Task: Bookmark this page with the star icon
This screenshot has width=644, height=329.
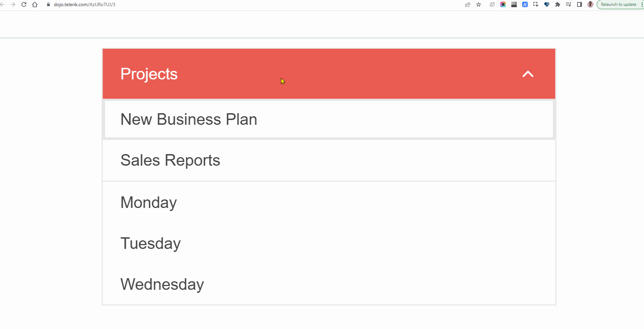Action: click(x=479, y=4)
